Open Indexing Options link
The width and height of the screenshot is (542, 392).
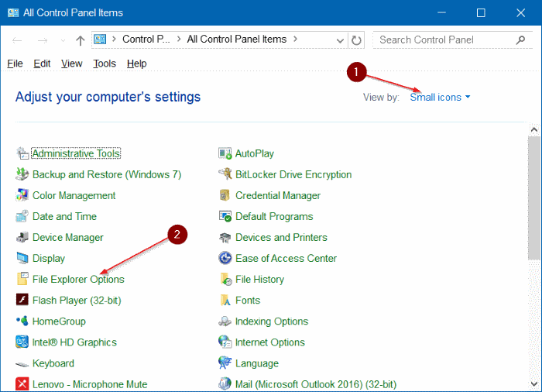click(x=272, y=322)
